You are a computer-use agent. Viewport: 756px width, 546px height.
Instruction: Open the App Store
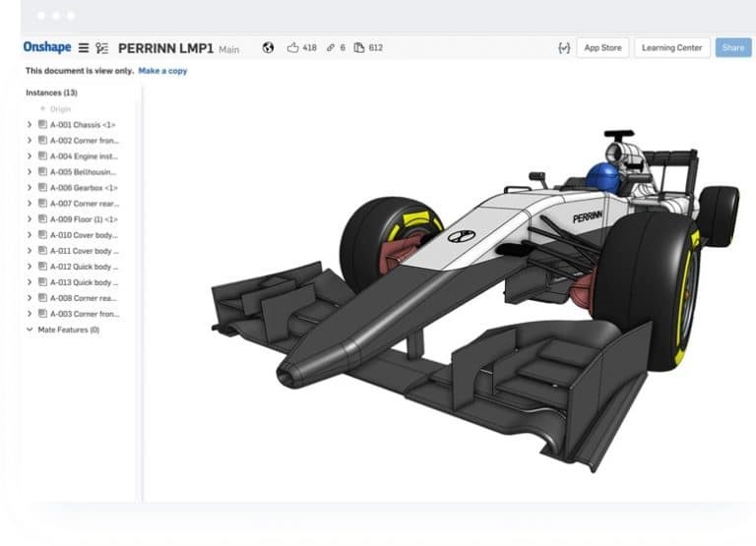point(602,47)
